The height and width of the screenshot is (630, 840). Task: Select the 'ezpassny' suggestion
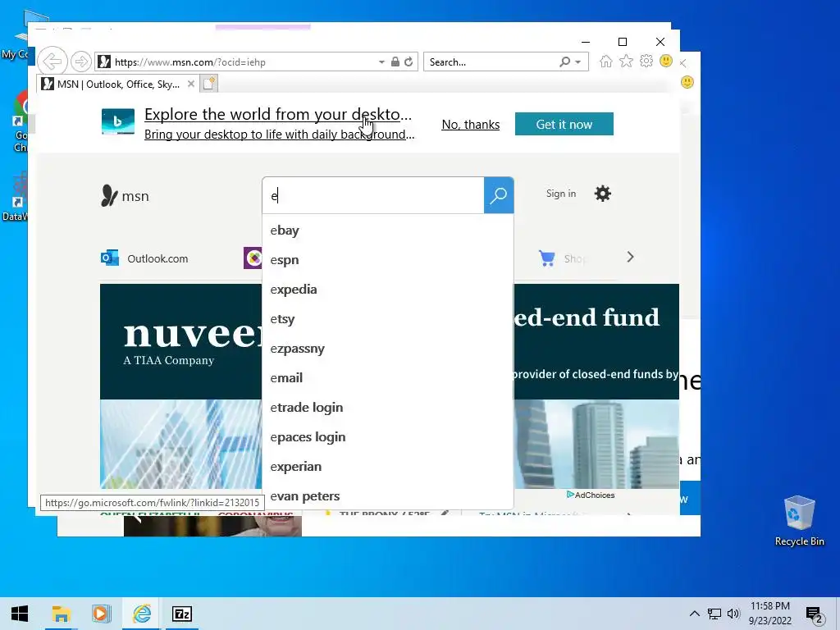[388, 348]
